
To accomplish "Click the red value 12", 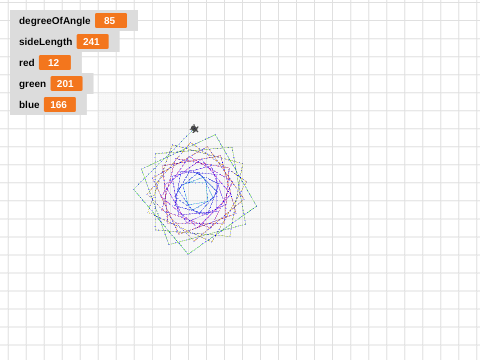I will [55, 63].
